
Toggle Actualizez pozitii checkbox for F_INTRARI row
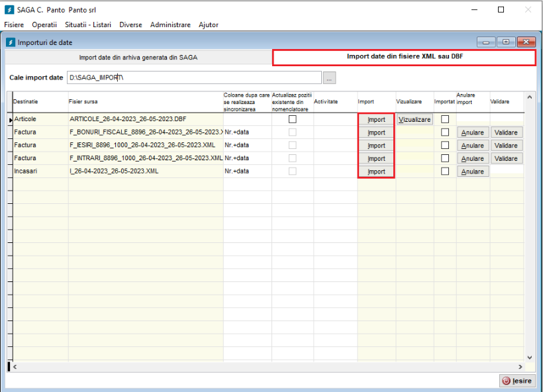[x=293, y=158]
